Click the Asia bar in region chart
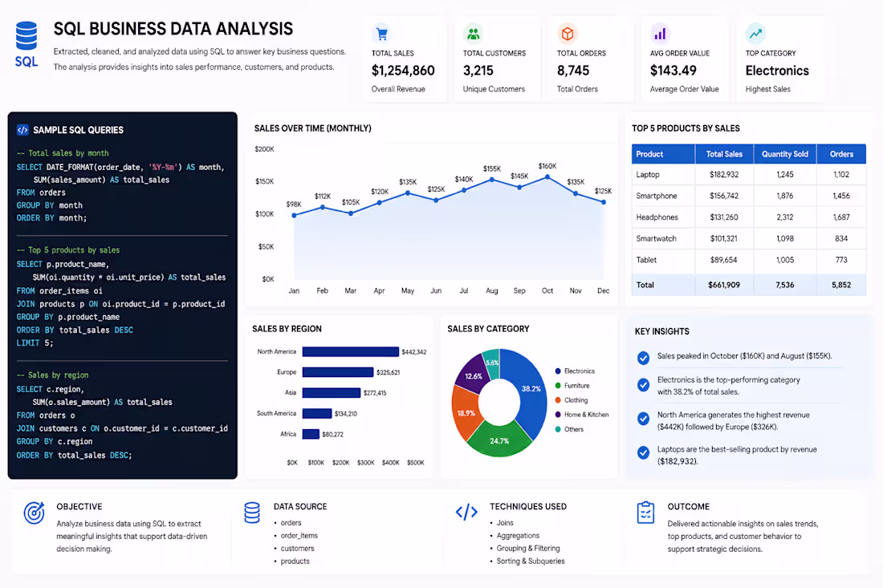883x588 pixels. (x=331, y=393)
